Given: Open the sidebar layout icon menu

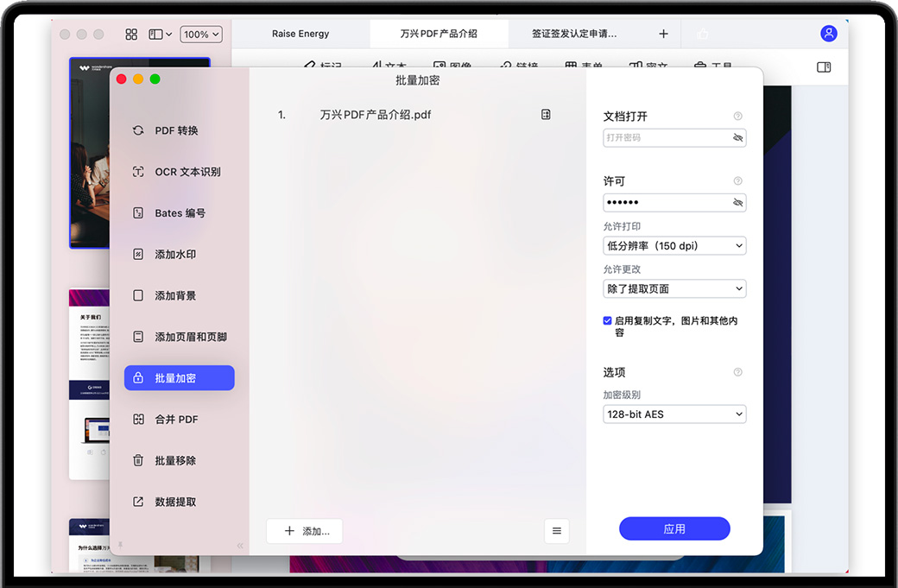Looking at the screenshot, I should [x=160, y=35].
